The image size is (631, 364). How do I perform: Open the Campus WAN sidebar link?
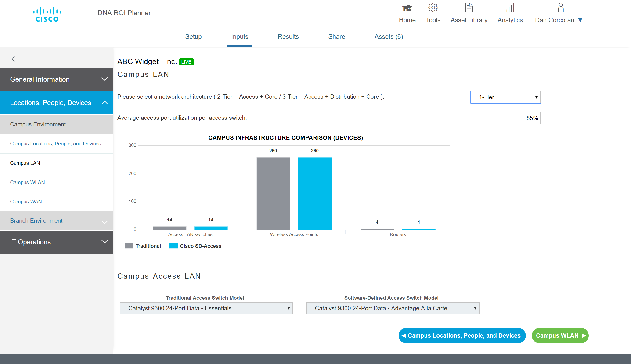click(26, 202)
